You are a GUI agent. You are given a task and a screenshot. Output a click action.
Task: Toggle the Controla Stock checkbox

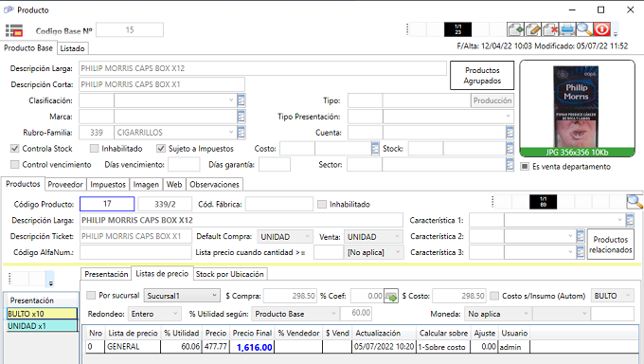point(15,149)
